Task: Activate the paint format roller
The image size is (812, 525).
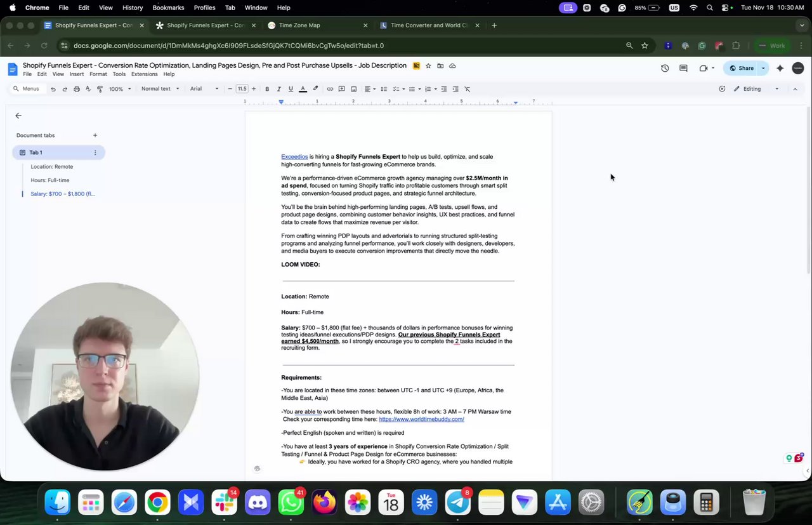Action: click(x=100, y=89)
